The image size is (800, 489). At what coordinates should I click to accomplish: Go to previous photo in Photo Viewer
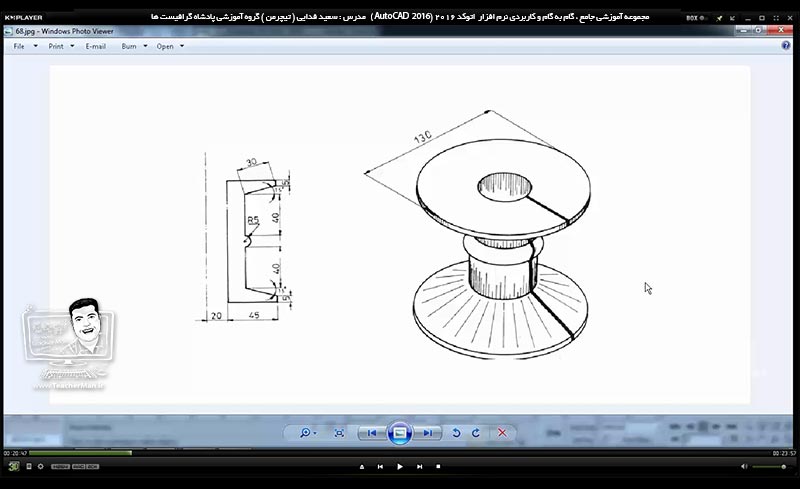coord(372,433)
